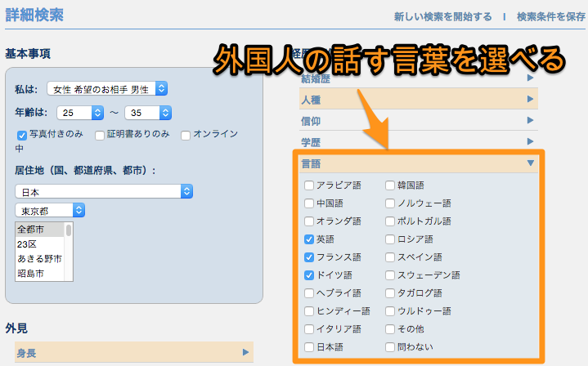Open country dropdown showing 日本

(x=104, y=191)
